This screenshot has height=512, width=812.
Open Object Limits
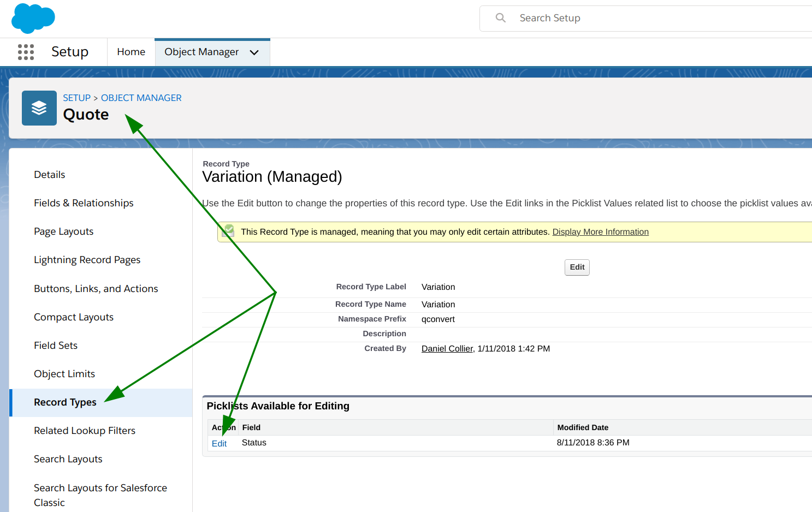click(x=64, y=374)
